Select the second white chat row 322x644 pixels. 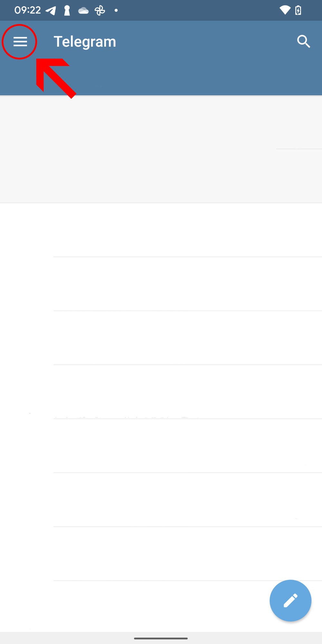161,284
